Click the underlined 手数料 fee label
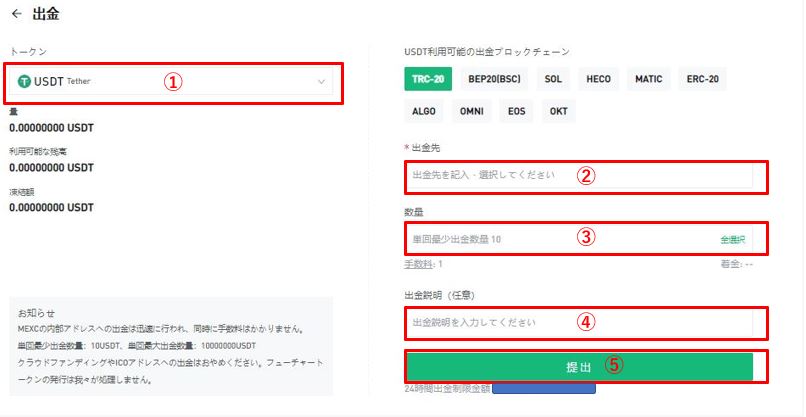The image size is (806, 417). tap(419, 264)
